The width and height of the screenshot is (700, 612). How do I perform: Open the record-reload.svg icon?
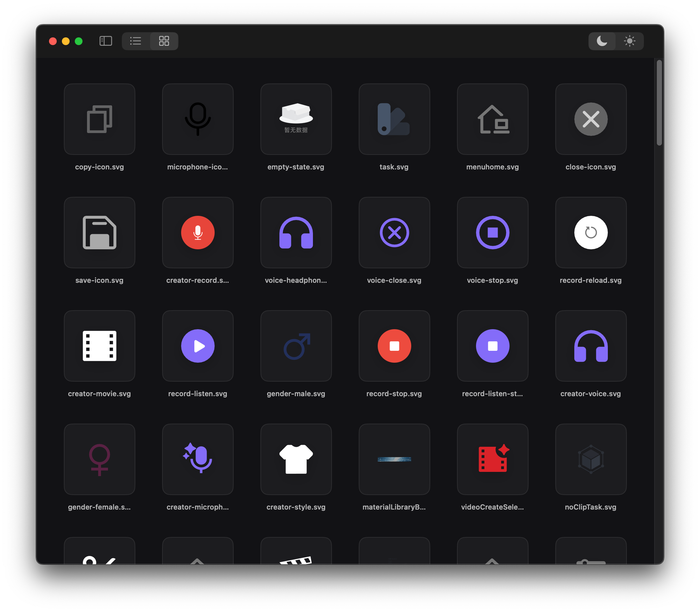(591, 233)
